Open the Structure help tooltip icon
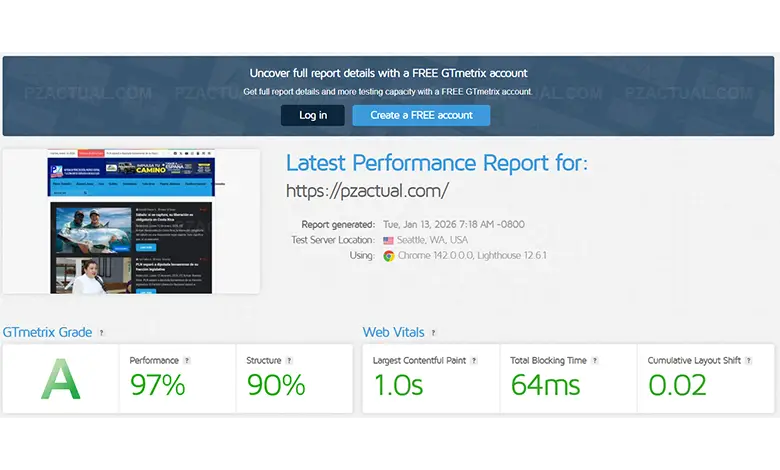780x470 pixels. point(290,360)
